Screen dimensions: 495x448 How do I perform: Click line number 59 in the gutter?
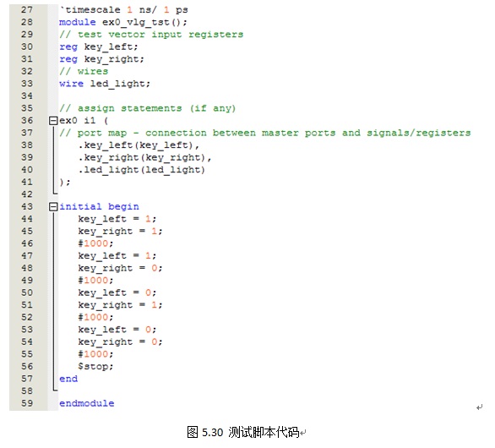click(27, 403)
